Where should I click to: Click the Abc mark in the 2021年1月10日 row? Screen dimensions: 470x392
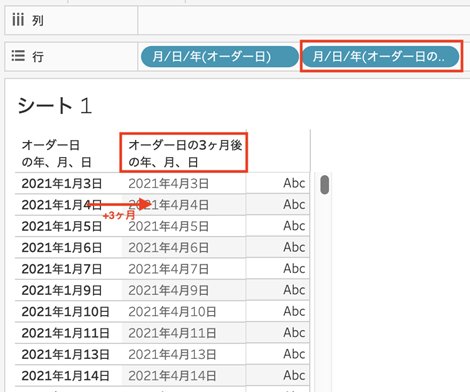[x=294, y=311]
